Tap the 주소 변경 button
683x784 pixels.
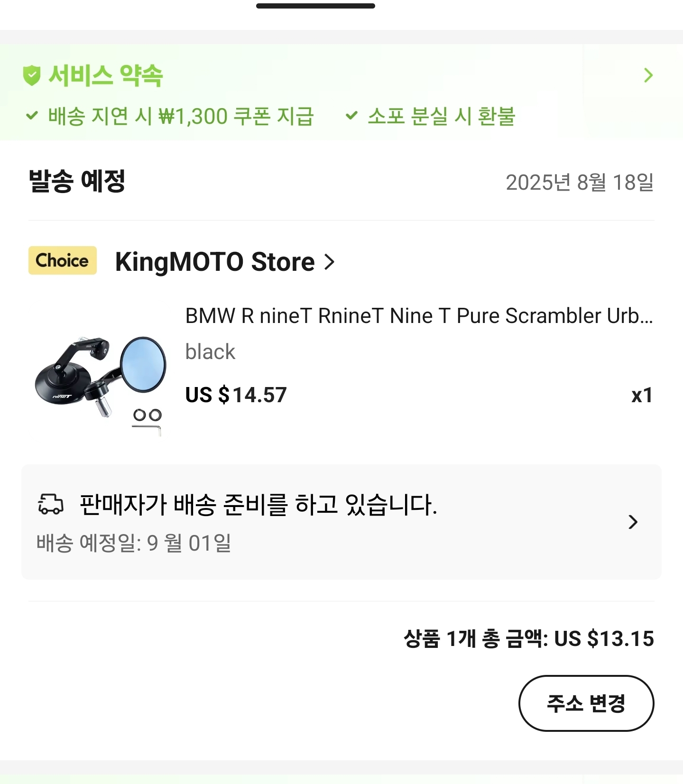586,703
